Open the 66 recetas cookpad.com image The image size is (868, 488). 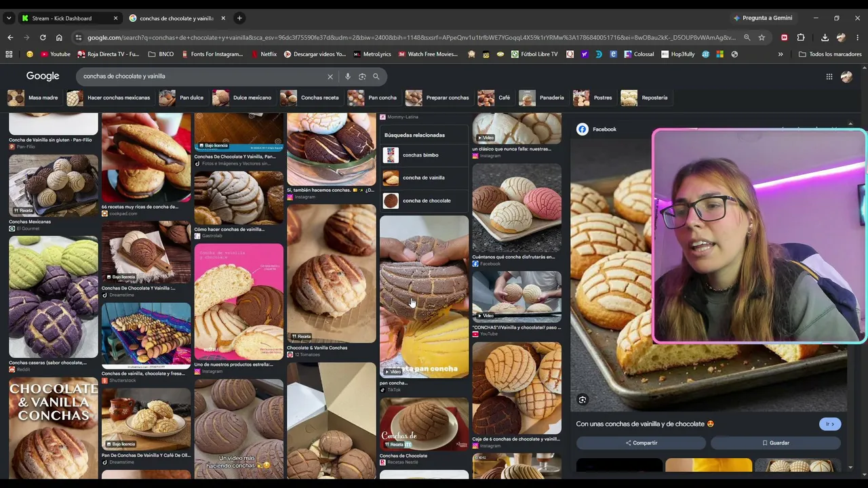click(x=146, y=158)
